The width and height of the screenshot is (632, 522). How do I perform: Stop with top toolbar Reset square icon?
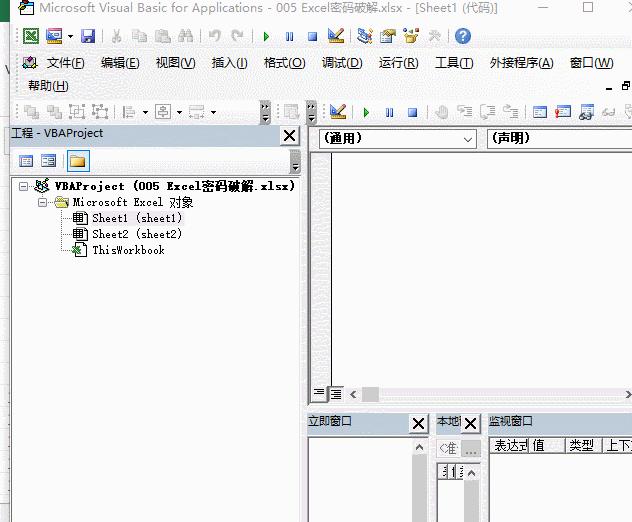tap(312, 37)
